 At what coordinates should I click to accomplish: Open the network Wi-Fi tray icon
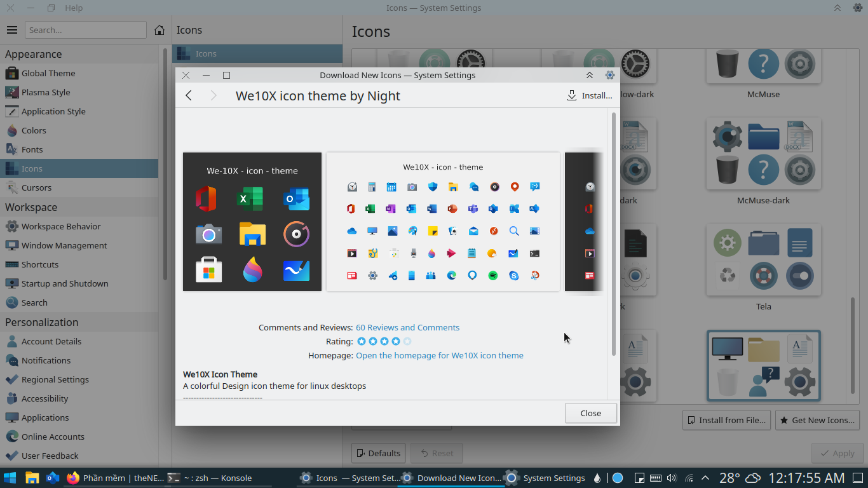coord(689,478)
